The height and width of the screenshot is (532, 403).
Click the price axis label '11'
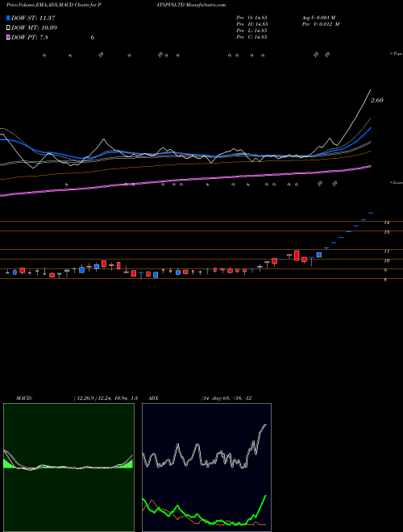386,251
